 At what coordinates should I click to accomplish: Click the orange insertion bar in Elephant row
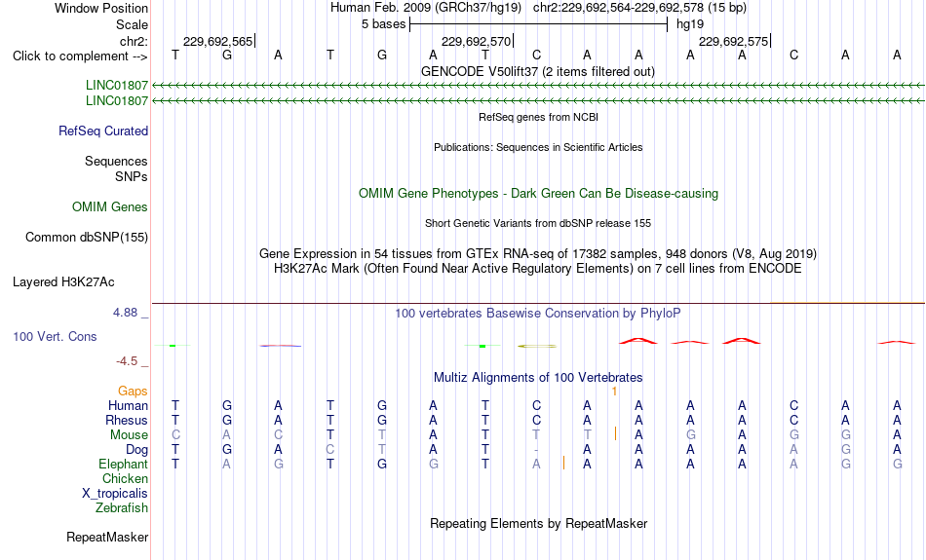tap(563, 463)
